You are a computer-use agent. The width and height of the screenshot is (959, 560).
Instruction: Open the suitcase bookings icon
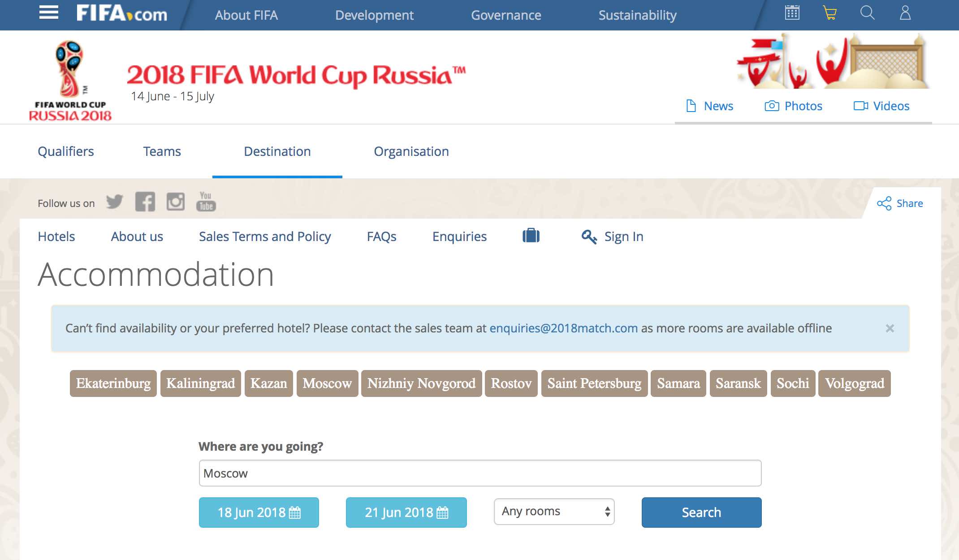pyautogui.click(x=531, y=236)
